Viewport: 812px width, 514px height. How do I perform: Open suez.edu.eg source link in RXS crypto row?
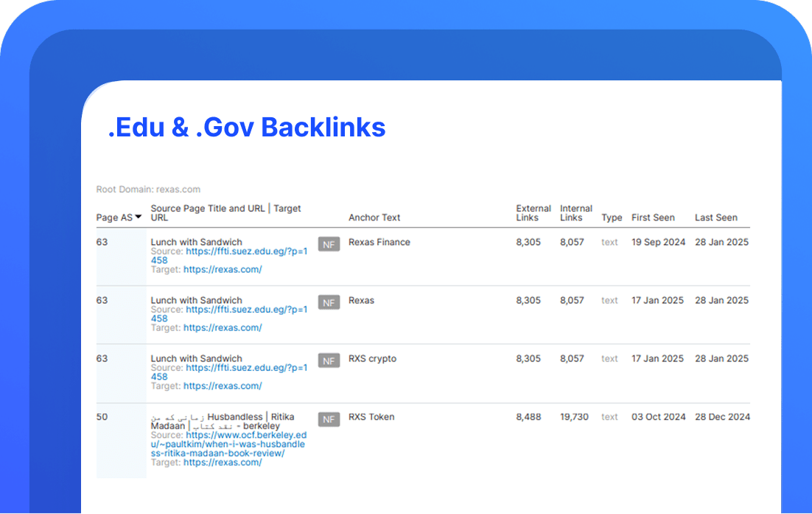click(229, 372)
